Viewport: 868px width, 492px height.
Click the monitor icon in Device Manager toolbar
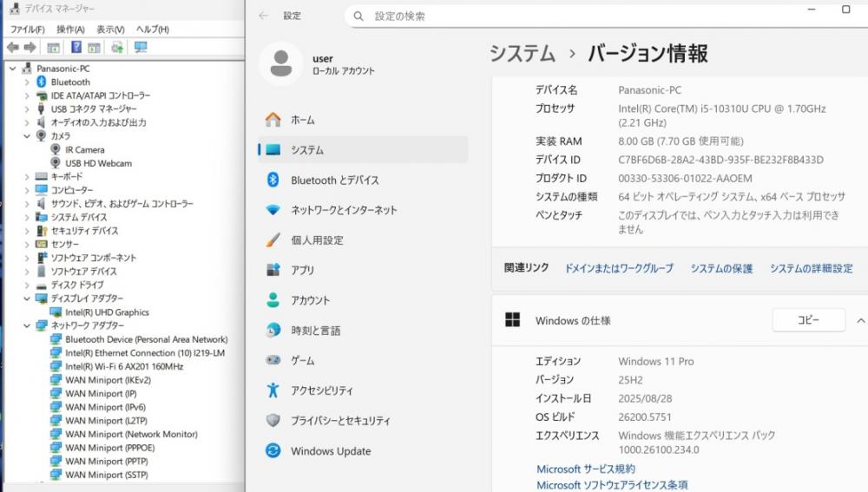(x=141, y=48)
